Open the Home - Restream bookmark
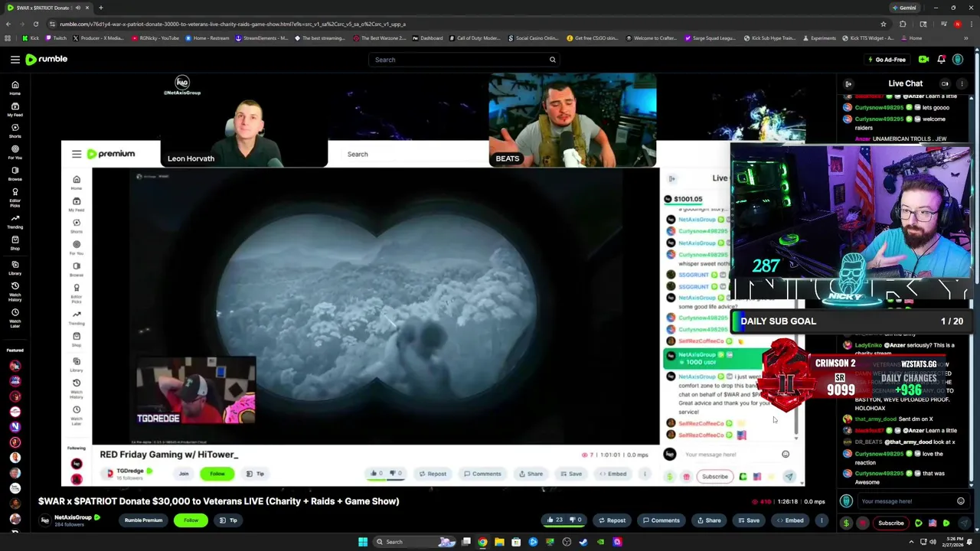This screenshot has height=551, width=980. click(x=206, y=38)
